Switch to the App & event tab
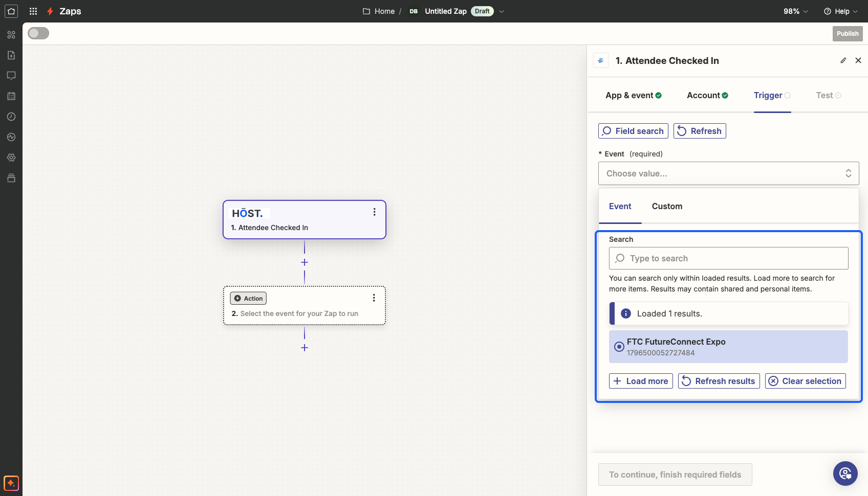 634,95
